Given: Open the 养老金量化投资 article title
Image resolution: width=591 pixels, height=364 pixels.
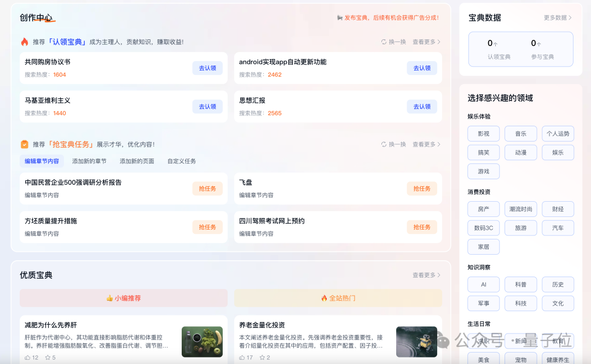Looking at the screenshot, I should pos(262,325).
